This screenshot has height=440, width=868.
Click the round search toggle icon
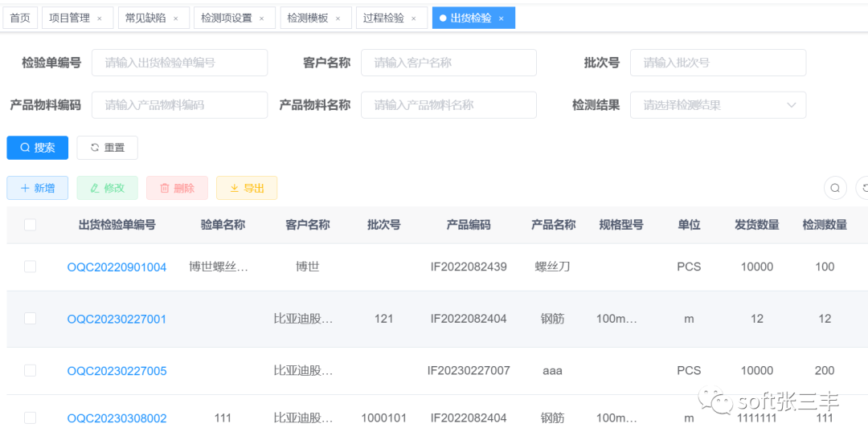tap(835, 188)
